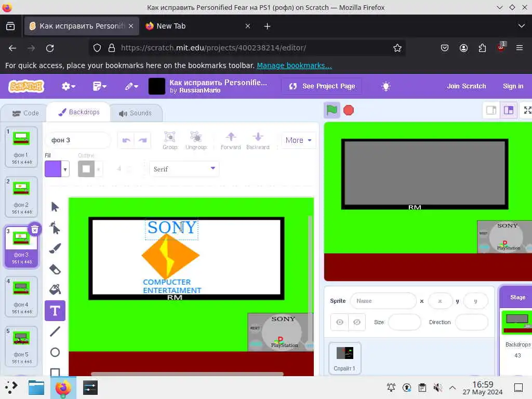This screenshot has width=532, height=399.
Task: Open the Serif font dropdown
Action: pyautogui.click(x=184, y=169)
